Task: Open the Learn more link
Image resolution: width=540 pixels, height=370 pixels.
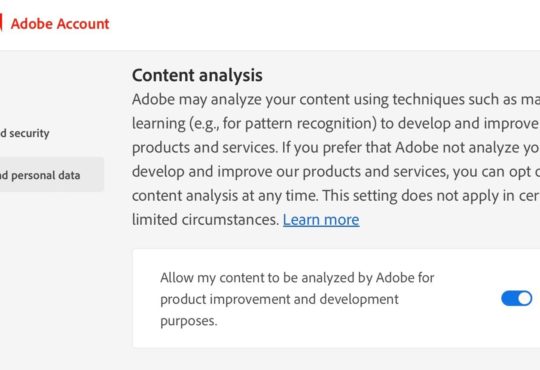Action: (x=321, y=220)
